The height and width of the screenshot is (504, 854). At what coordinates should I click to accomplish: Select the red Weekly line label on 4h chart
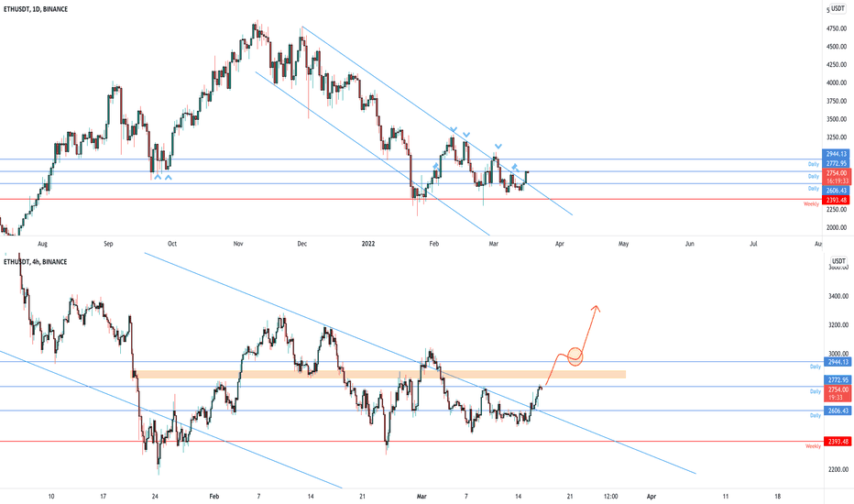813,446
